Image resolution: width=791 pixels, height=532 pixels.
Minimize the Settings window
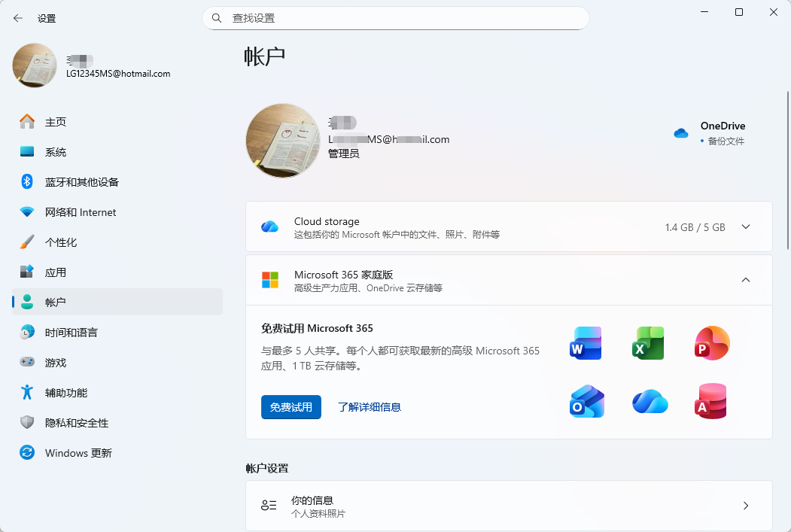point(704,12)
